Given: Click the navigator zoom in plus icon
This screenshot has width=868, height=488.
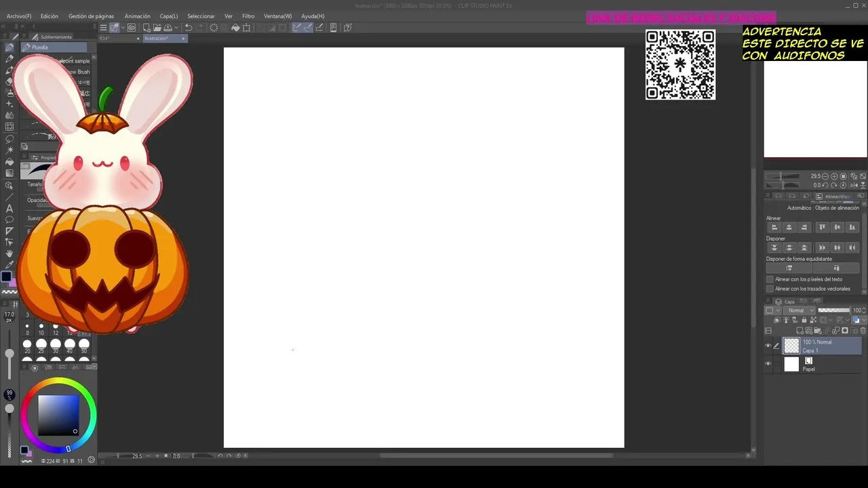Looking at the screenshot, I should [x=834, y=176].
